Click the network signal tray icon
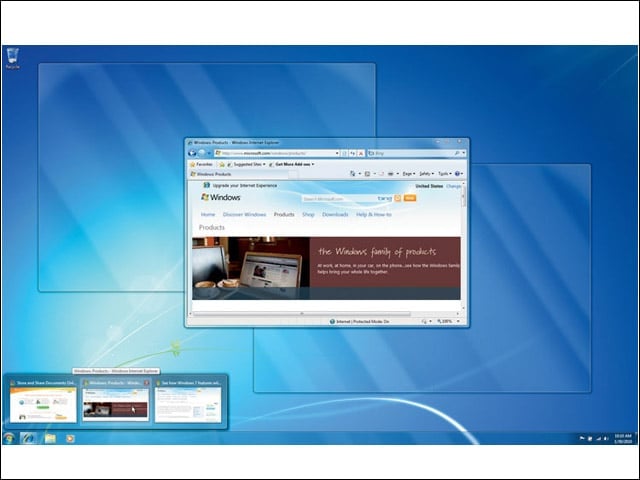Screen dimensions: 640x480 (x=598, y=438)
